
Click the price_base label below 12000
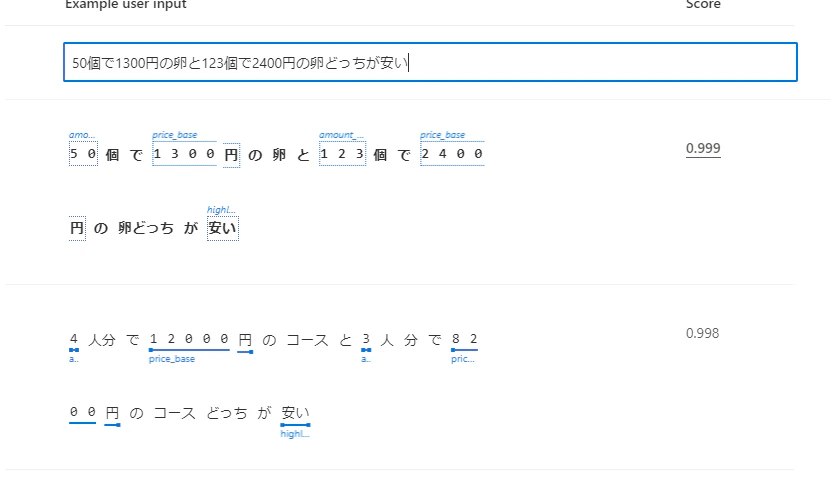(172, 359)
